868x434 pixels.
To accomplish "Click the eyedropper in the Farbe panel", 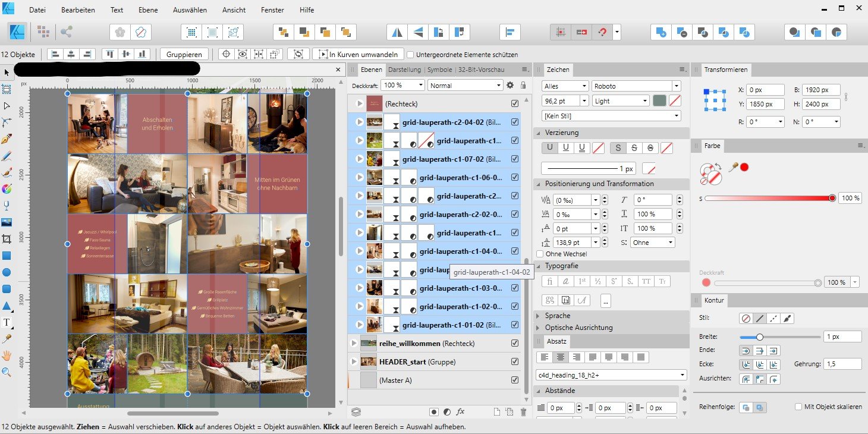I will point(733,167).
